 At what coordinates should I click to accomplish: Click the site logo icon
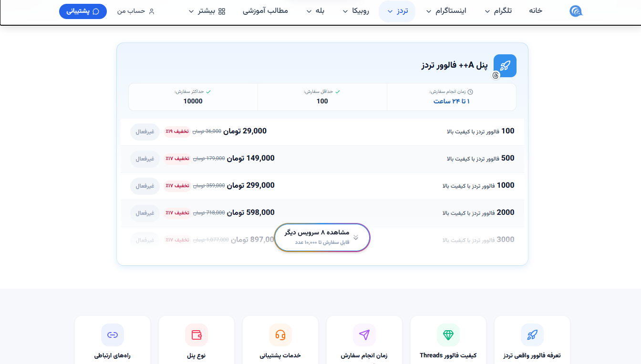click(x=576, y=11)
